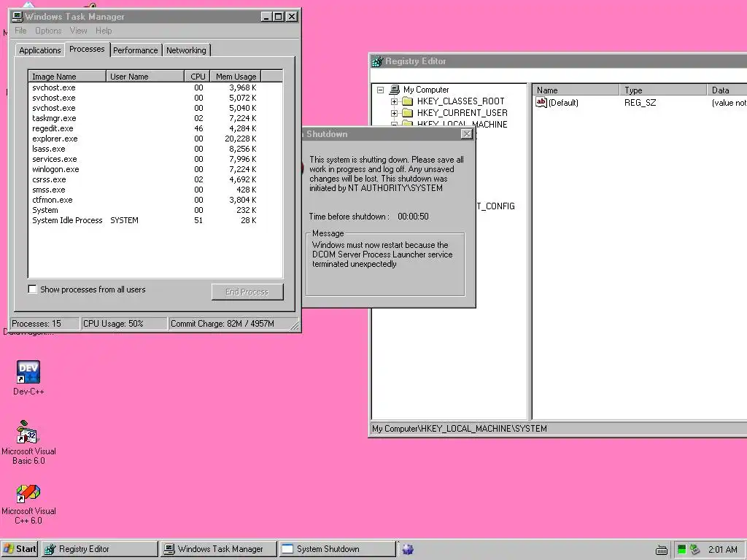Click the Name column header in Registry Editor
The image size is (747, 560).
tap(576, 90)
